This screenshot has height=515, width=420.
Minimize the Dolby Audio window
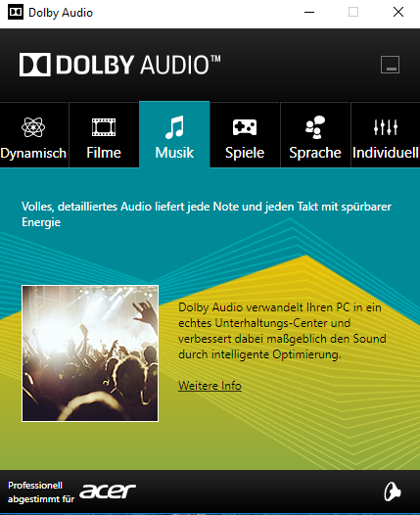coord(309,12)
